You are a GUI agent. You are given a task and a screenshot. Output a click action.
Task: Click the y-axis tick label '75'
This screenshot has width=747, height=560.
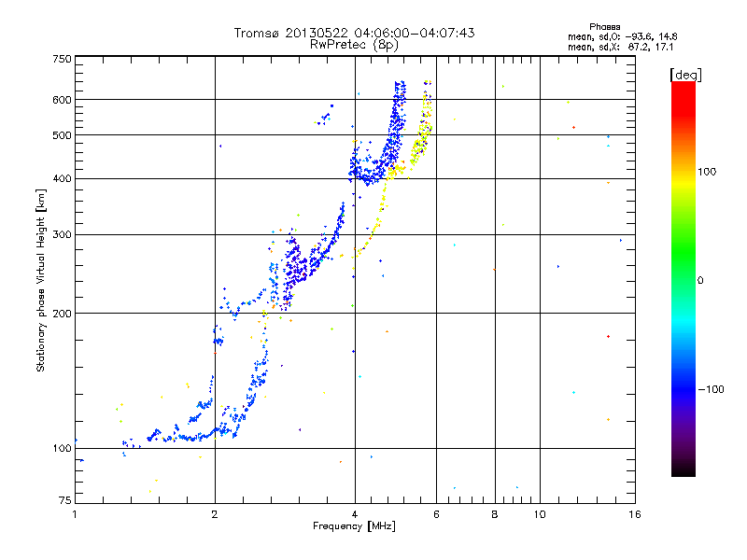[65, 500]
